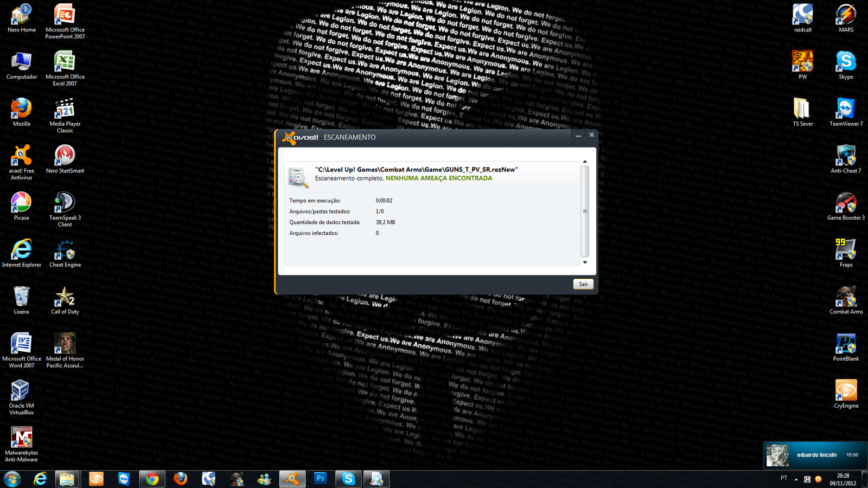Viewport: 868px width, 488px height.
Task: Open the PT language bar indicator
Action: pyautogui.click(x=784, y=478)
